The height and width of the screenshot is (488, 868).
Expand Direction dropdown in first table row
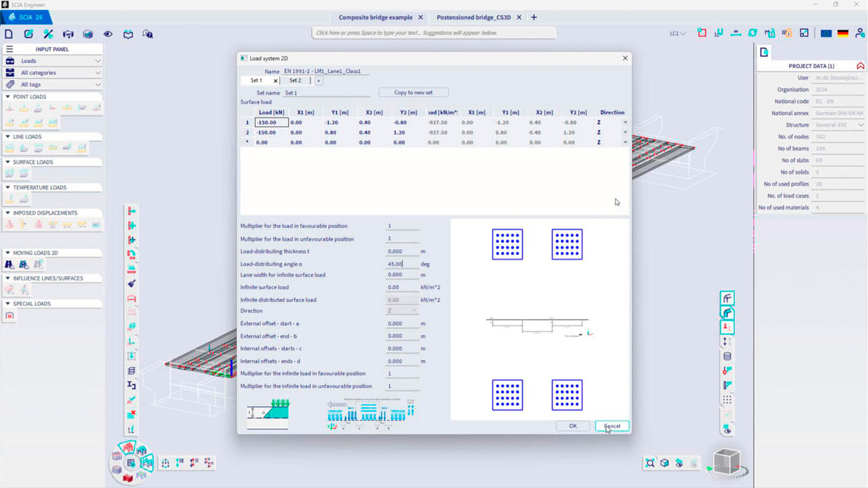pos(625,123)
